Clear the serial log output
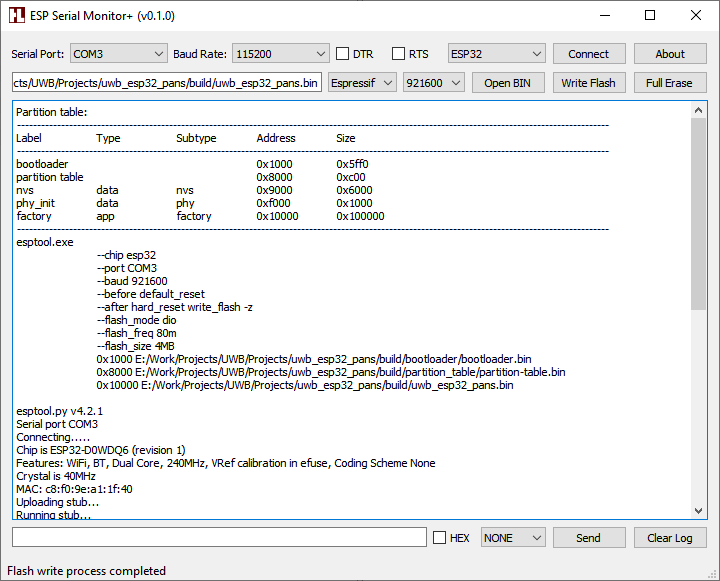The image size is (720, 581). coord(669,538)
